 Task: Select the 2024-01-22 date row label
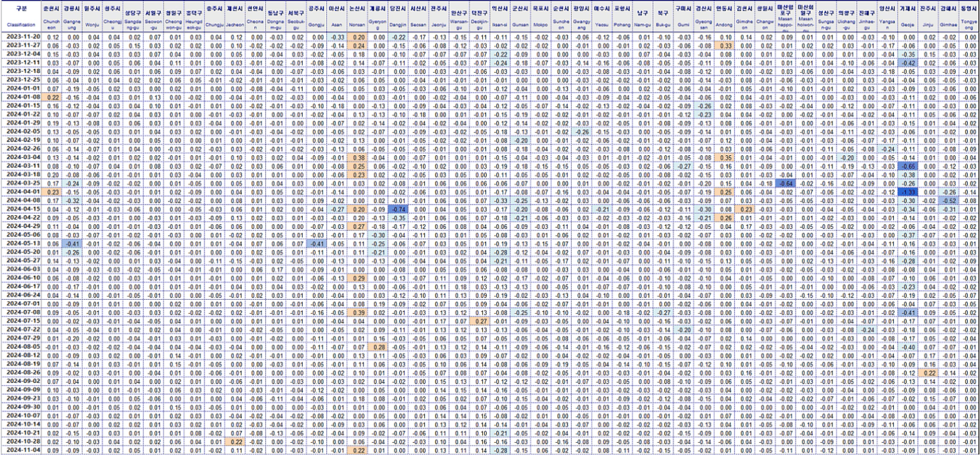[22, 113]
